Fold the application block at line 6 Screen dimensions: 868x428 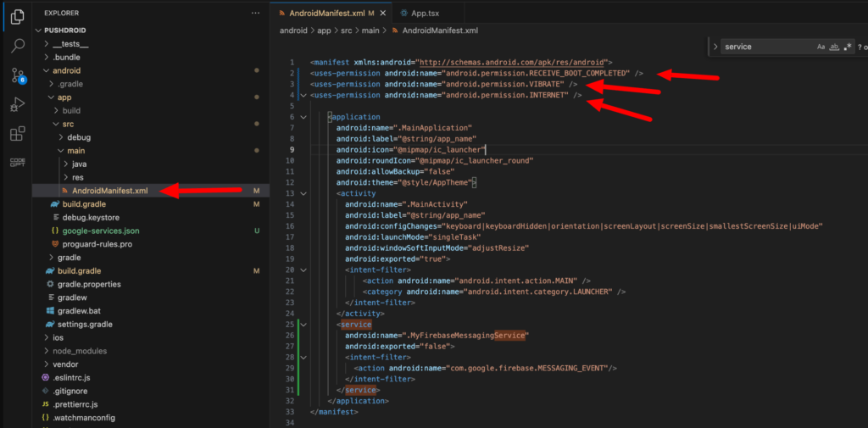tap(303, 117)
